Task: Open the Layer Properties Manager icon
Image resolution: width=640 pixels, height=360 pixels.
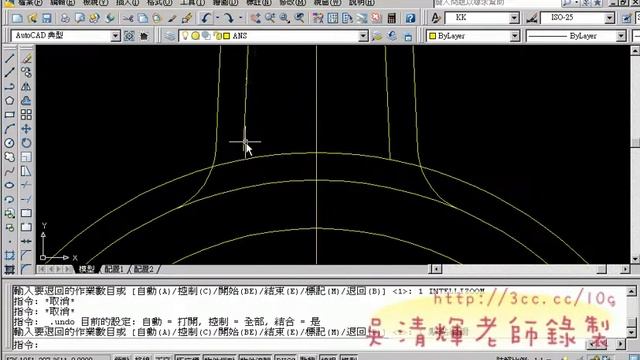Action: [x=170, y=36]
